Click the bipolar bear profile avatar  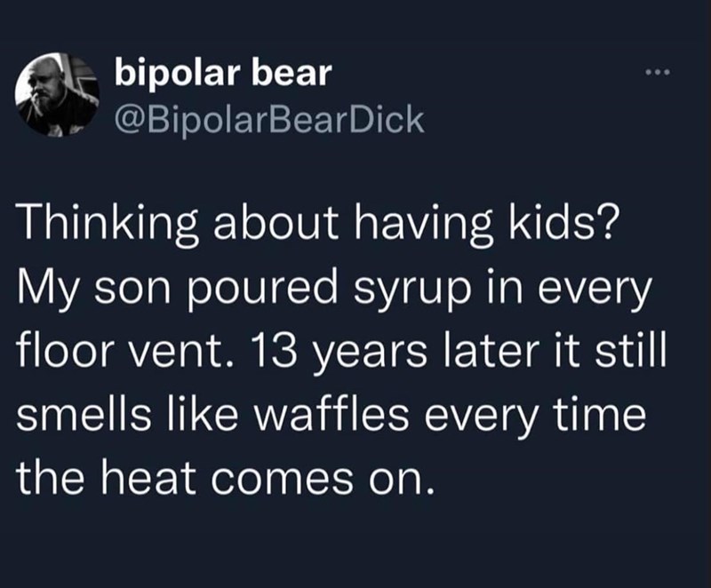(x=58, y=96)
